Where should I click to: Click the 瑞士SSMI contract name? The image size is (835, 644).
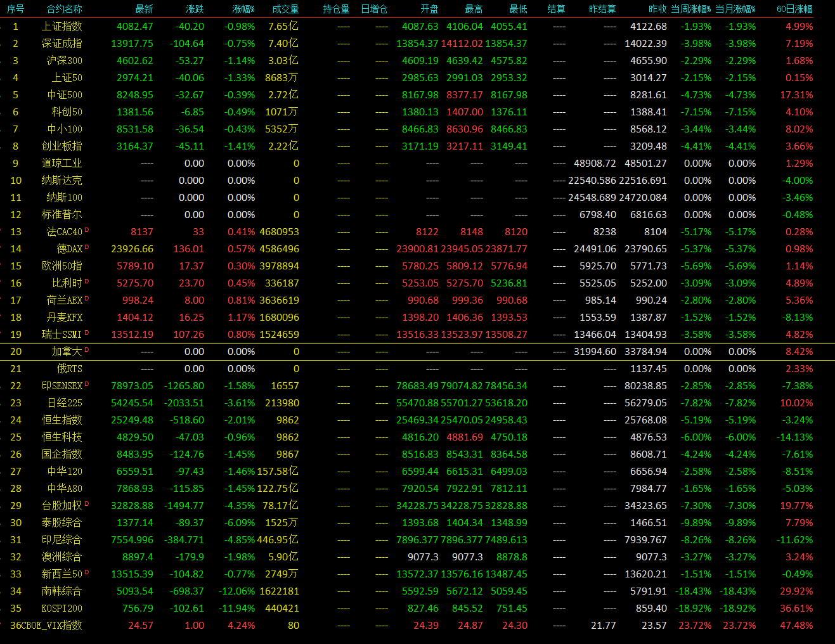pos(62,335)
